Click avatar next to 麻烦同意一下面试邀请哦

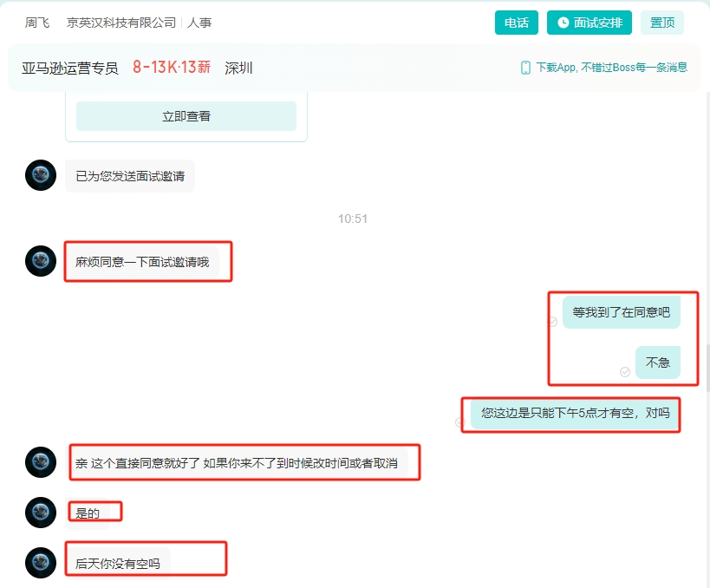(x=41, y=261)
